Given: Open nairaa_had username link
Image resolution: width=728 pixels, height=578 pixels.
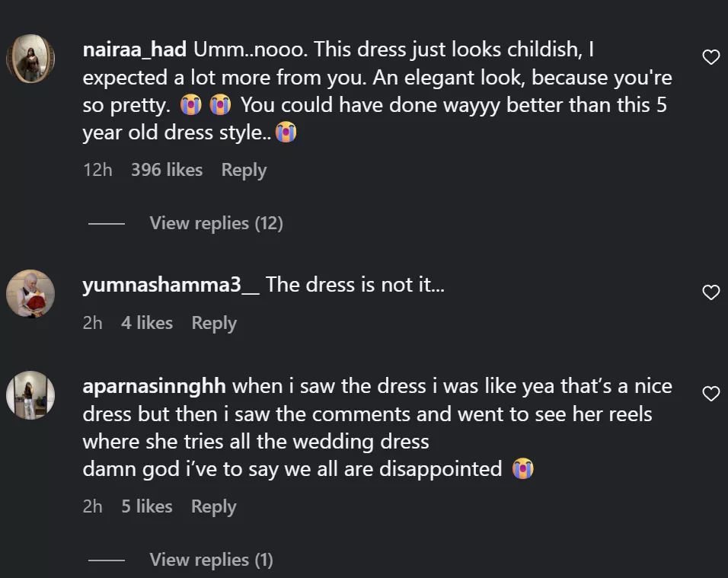Looking at the screenshot, I should [x=135, y=49].
